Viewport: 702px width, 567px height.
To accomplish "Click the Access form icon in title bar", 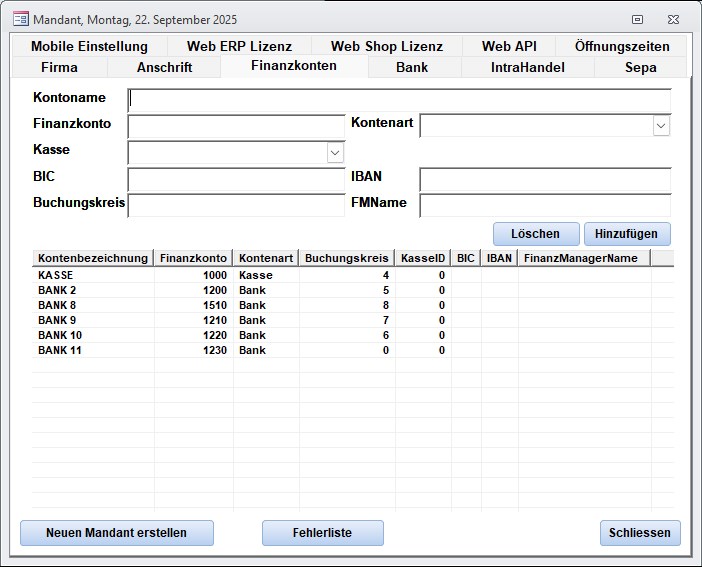I will (20, 19).
